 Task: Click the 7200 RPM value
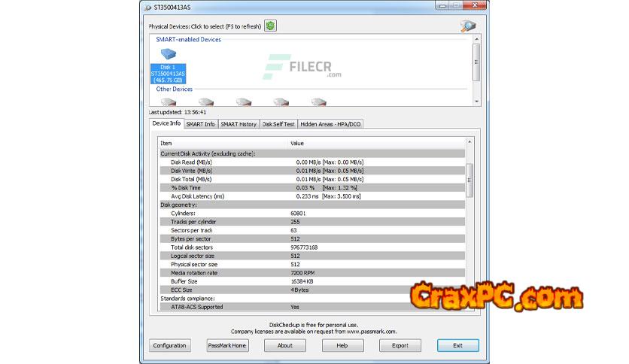[x=302, y=273]
